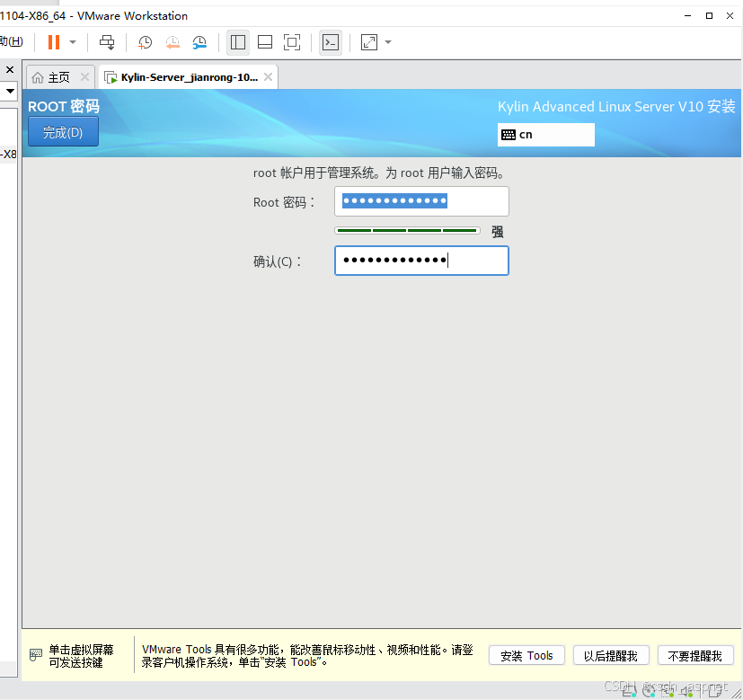Open the snapshot manager icon

[x=199, y=42]
